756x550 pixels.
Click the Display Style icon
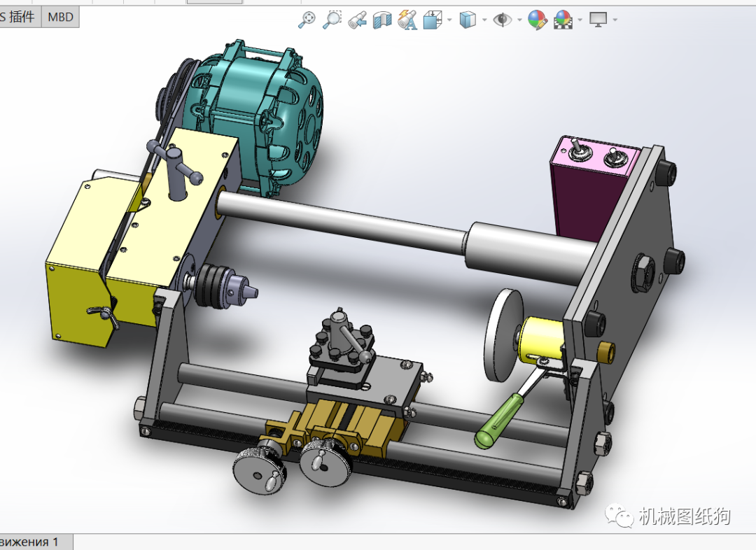(x=467, y=20)
